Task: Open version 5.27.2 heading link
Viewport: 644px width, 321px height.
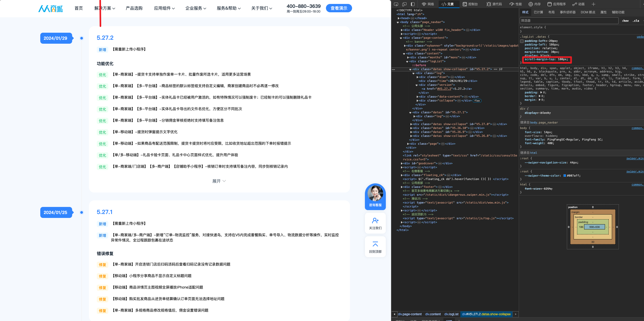Action: [x=105, y=38]
